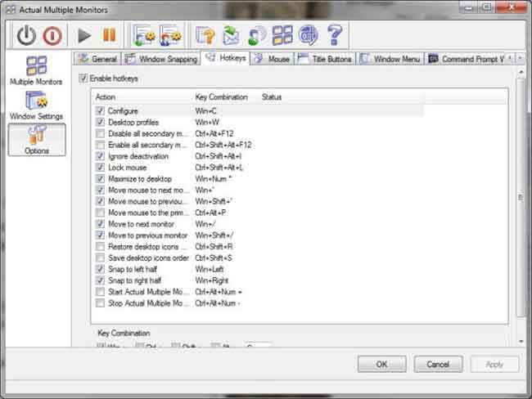This screenshot has width=532, height=399.
Task: Click the OK button
Action: (382, 365)
